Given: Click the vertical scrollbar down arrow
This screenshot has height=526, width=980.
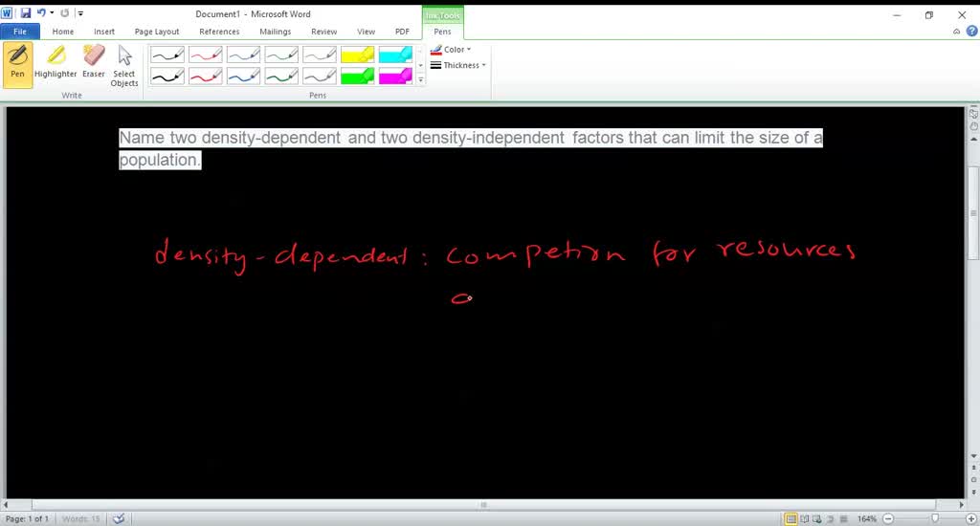Looking at the screenshot, I should (973, 456).
